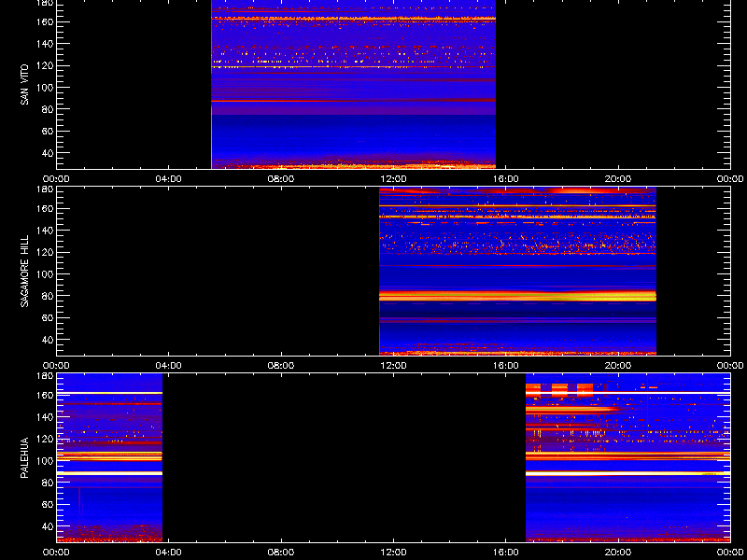Click the 140 tick label on San Vito axis
Viewport: 747px width, 560px height.
47,44
